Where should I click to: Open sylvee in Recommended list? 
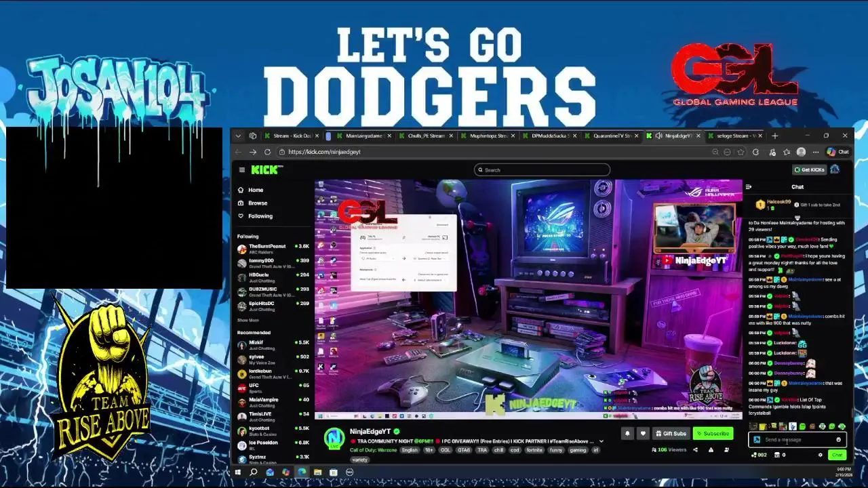(273, 359)
